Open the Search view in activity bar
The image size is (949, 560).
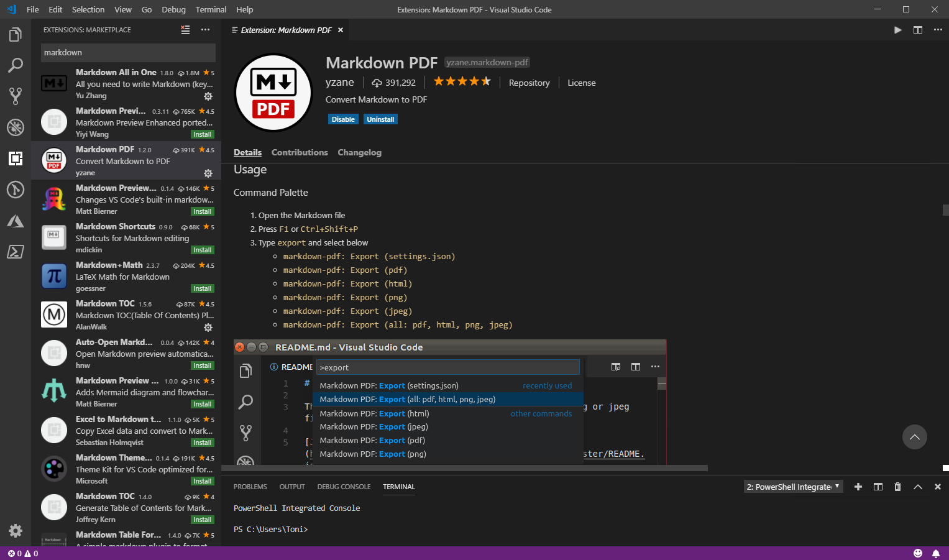(x=16, y=65)
